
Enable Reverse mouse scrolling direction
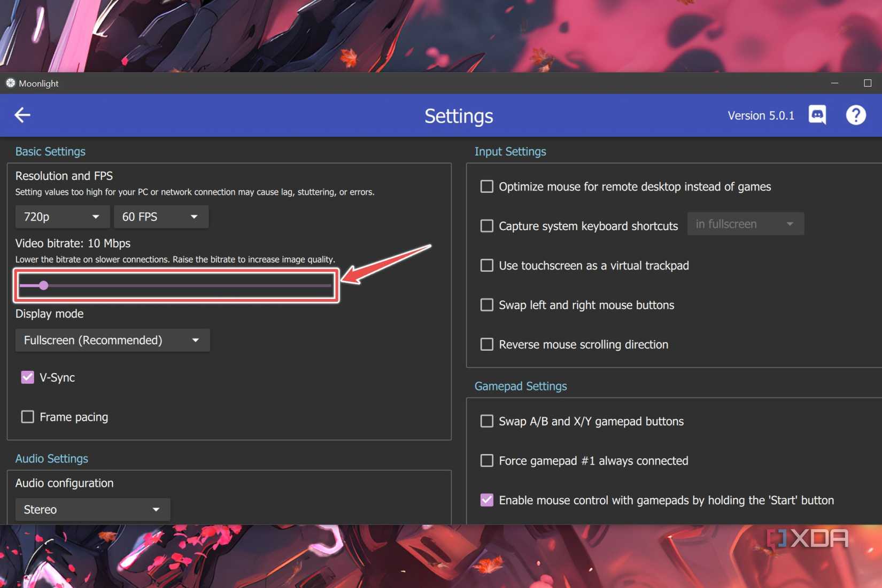click(x=486, y=344)
